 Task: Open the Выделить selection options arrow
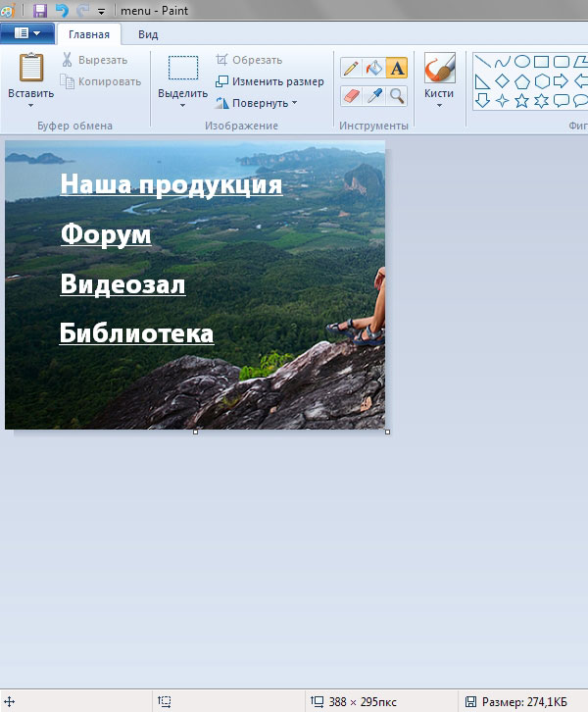(182, 106)
